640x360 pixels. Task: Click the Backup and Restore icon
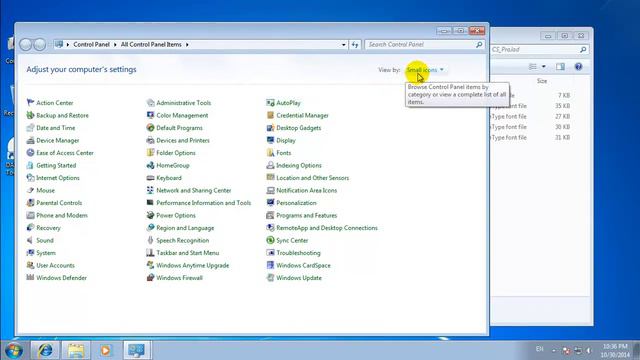pos(30,115)
